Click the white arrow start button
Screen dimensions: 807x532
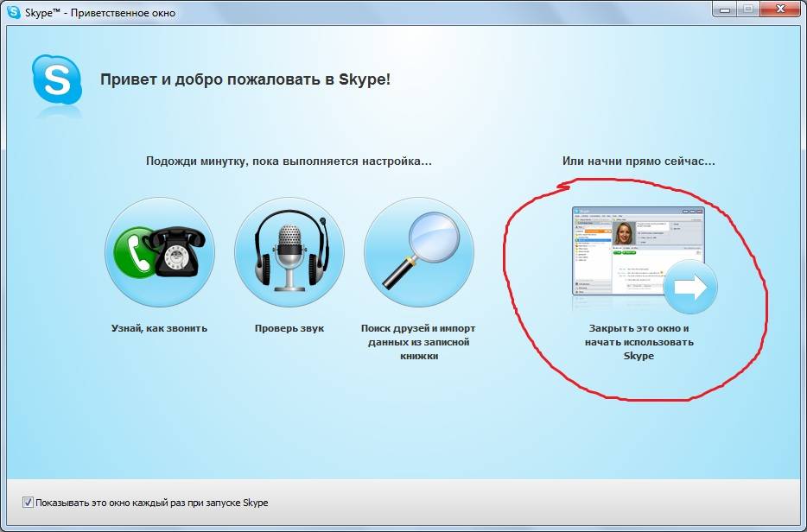pos(690,287)
